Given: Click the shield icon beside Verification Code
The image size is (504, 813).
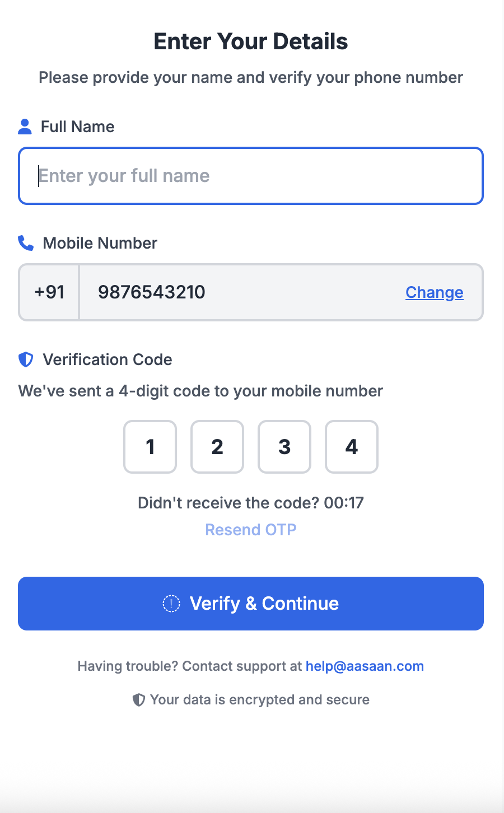Looking at the screenshot, I should pyautogui.click(x=26, y=359).
